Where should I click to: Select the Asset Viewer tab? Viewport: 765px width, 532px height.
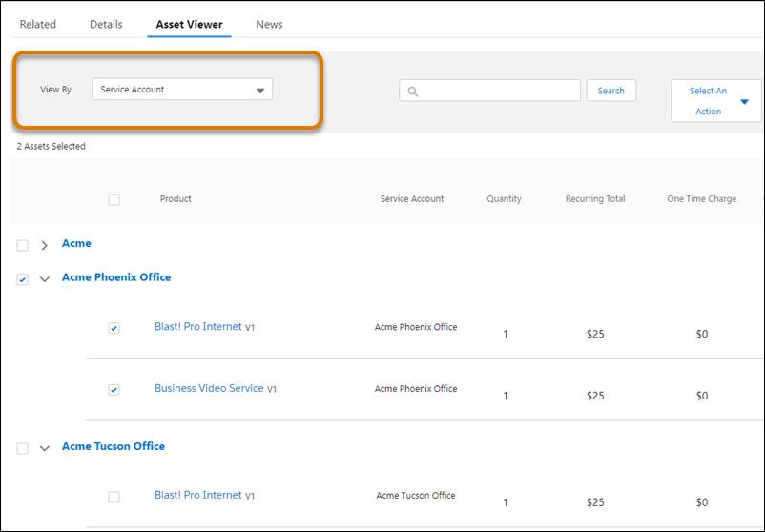pos(189,25)
